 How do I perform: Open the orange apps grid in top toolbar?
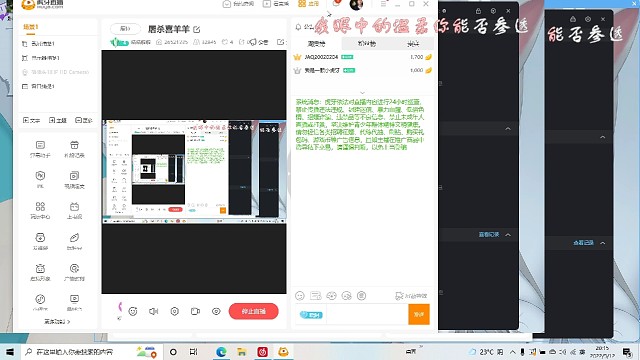pos(309,4)
